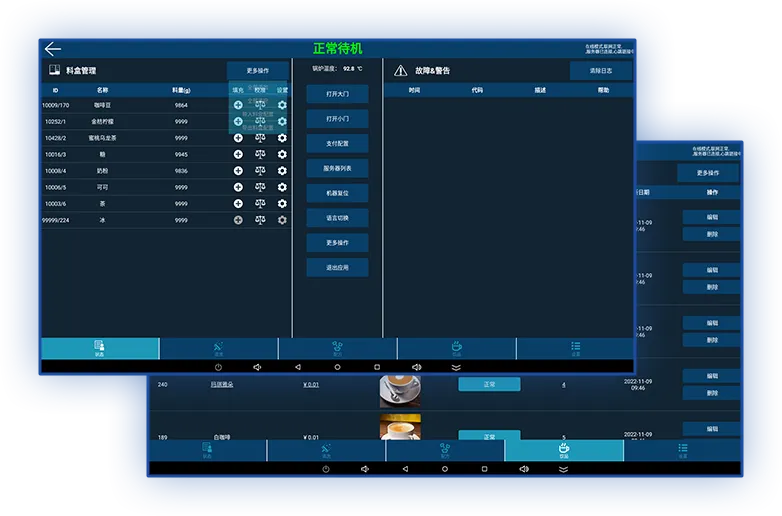The width and height of the screenshot is (782, 516).
Task: Switch to coffee cup tab in front window
Action: (x=457, y=348)
